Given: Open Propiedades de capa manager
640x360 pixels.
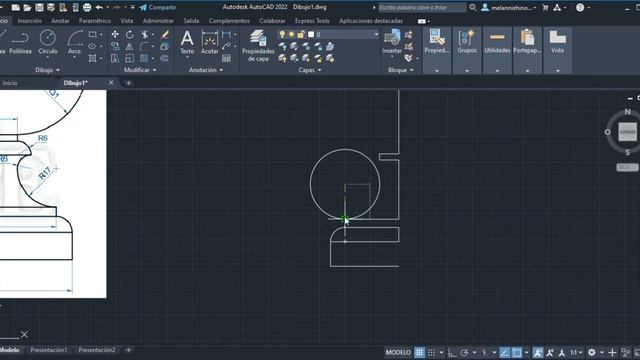Looking at the screenshot, I should point(258,46).
